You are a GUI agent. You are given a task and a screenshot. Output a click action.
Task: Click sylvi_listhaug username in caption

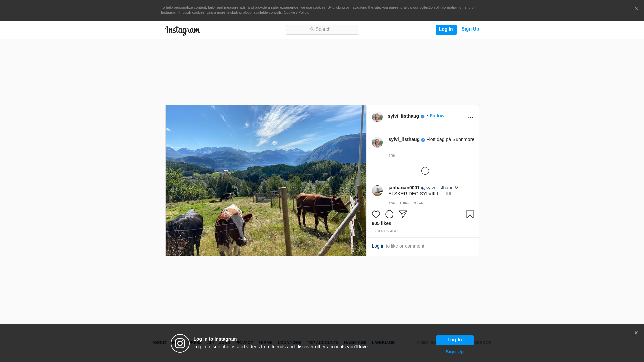coord(404,139)
